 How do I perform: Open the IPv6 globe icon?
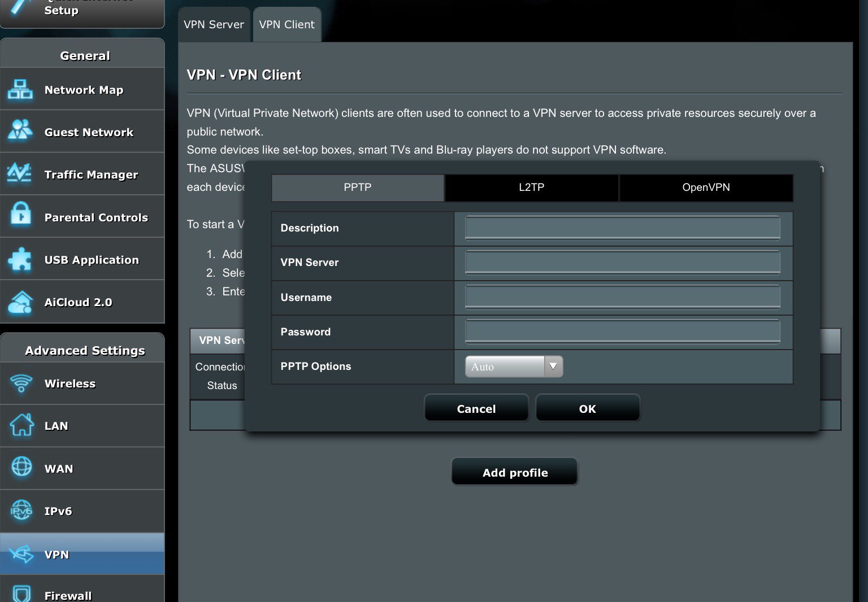pyautogui.click(x=22, y=511)
